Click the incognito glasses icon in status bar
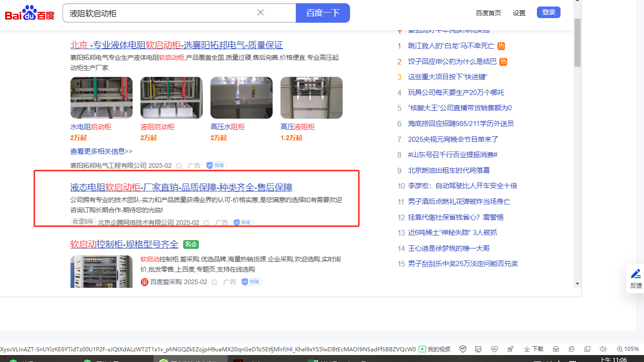 click(x=555, y=349)
